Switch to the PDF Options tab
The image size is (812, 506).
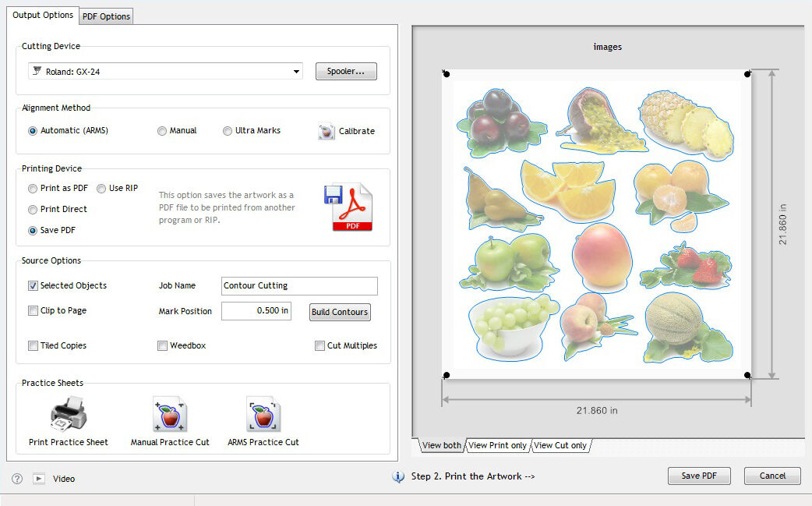click(106, 16)
